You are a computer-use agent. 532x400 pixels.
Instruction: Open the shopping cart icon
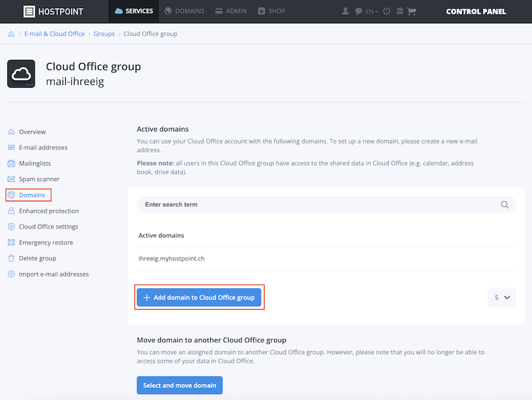pos(411,11)
